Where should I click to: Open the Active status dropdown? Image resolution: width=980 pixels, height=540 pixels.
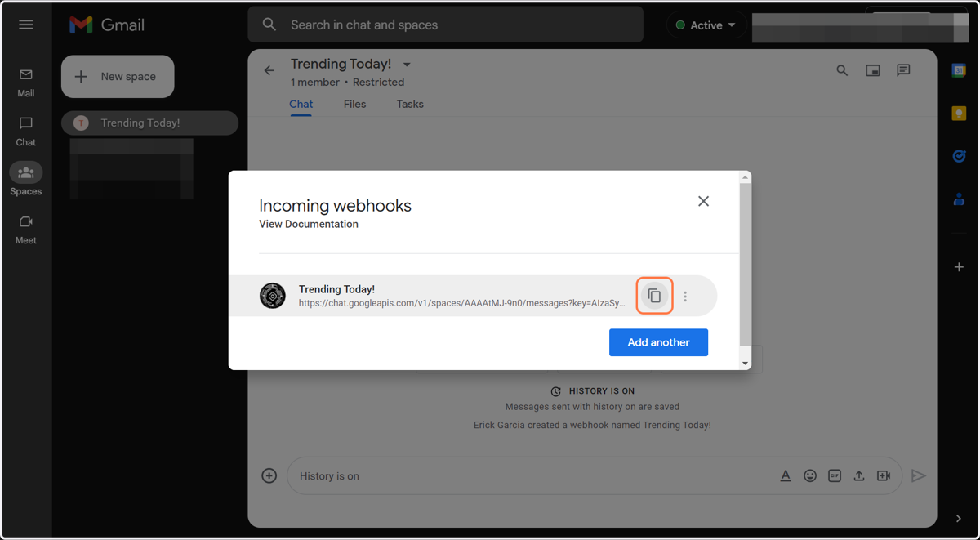[x=706, y=25]
